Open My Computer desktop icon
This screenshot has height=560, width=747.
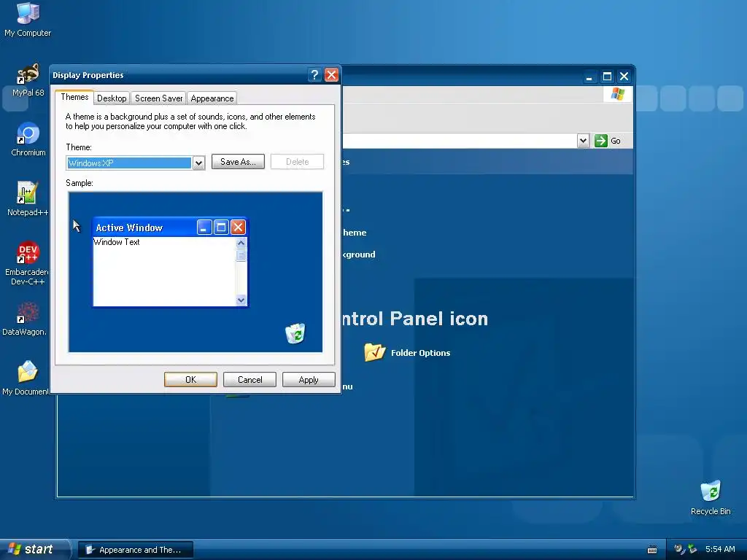click(x=28, y=19)
